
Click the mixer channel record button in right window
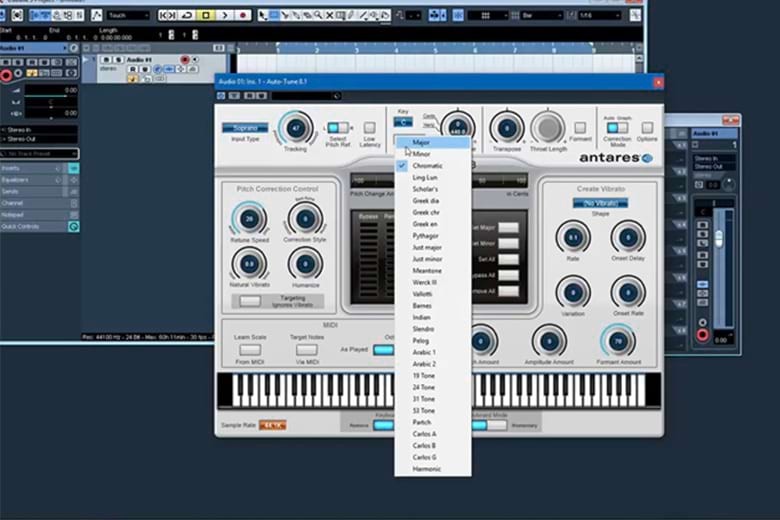(x=702, y=334)
